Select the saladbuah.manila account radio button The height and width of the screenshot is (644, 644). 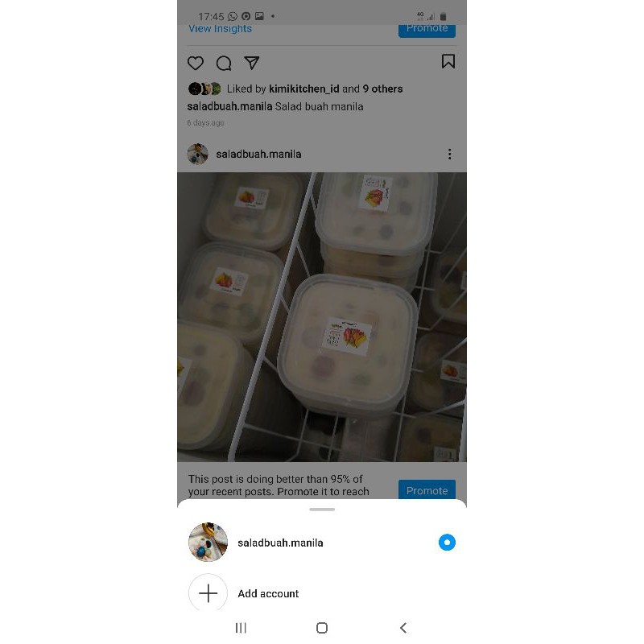click(x=447, y=543)
